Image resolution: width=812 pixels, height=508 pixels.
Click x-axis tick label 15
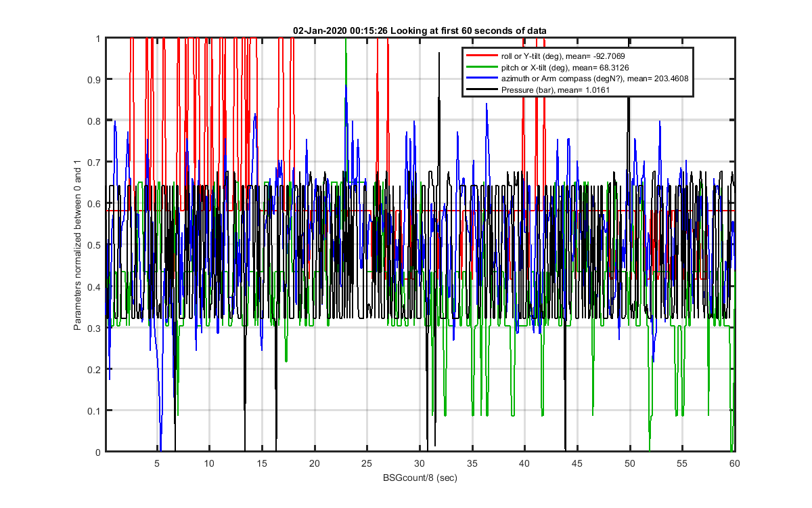point(262,463)
